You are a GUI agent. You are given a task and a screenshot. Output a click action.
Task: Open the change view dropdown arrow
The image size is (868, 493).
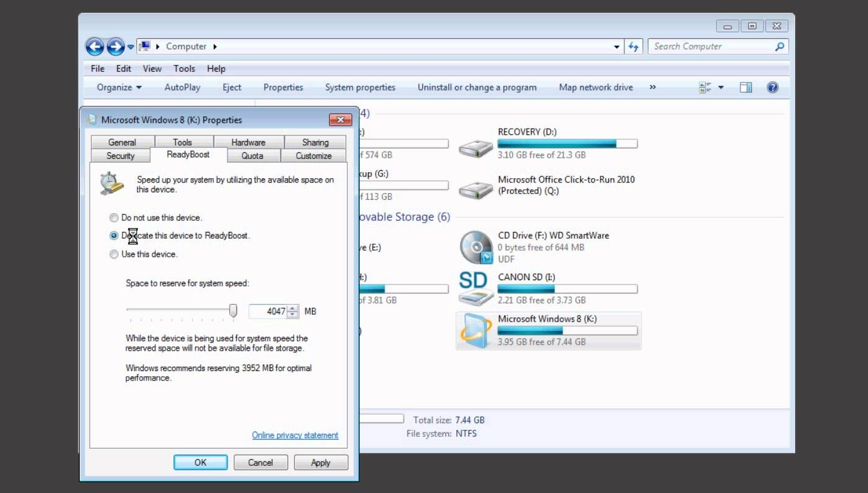[x=721, y=87]
